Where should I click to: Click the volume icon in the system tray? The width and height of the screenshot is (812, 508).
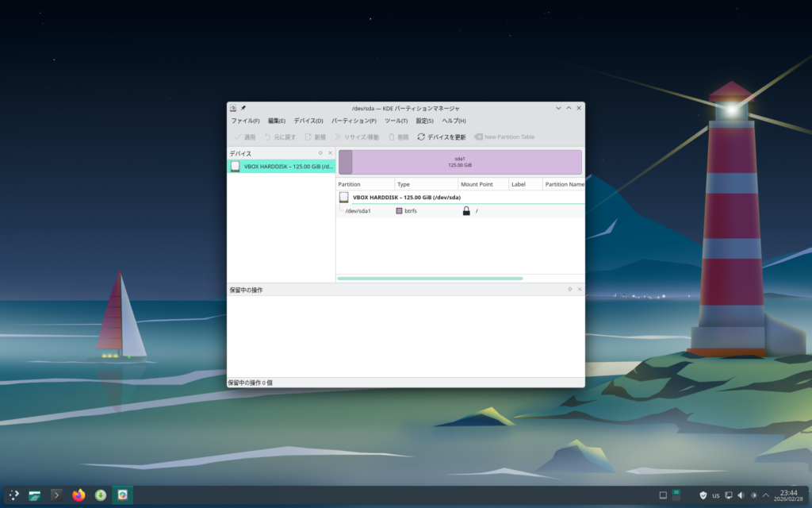(x=741, y=495)
